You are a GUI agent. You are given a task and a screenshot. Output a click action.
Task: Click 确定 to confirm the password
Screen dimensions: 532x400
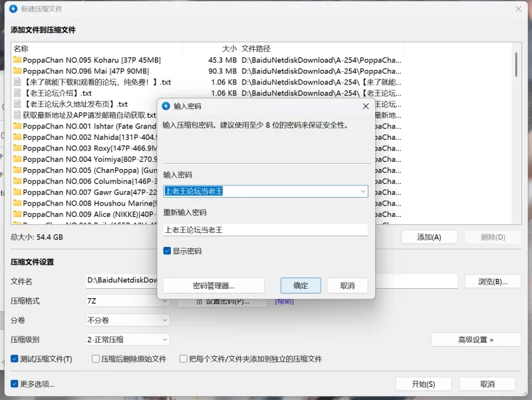point(301,286)
